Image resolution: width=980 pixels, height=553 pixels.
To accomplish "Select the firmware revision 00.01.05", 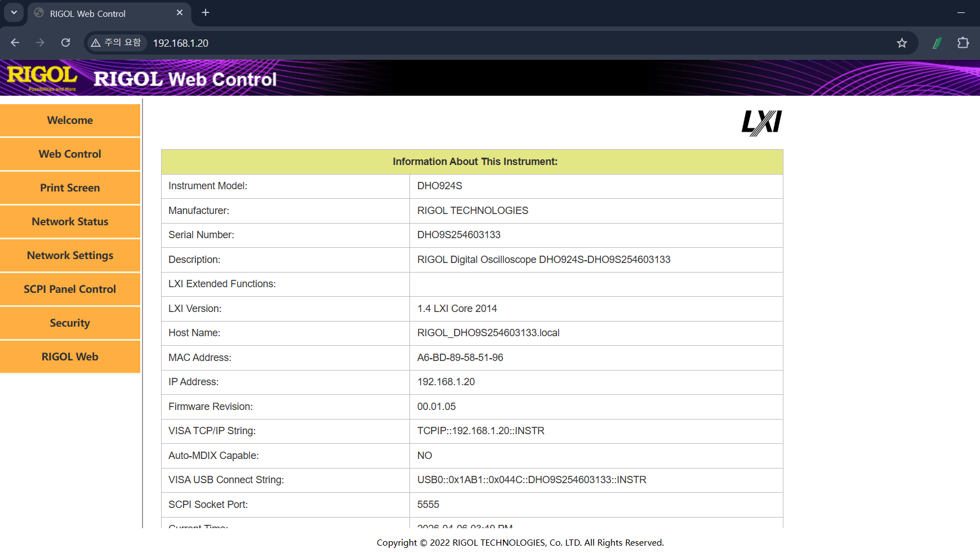I will point(436,407).
